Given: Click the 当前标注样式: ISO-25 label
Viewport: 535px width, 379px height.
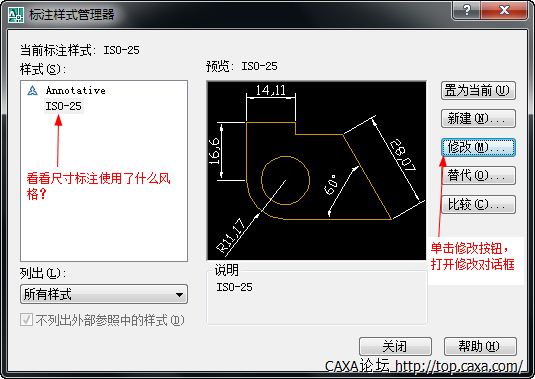Looking at the screenshot, I should pos(79,50).
